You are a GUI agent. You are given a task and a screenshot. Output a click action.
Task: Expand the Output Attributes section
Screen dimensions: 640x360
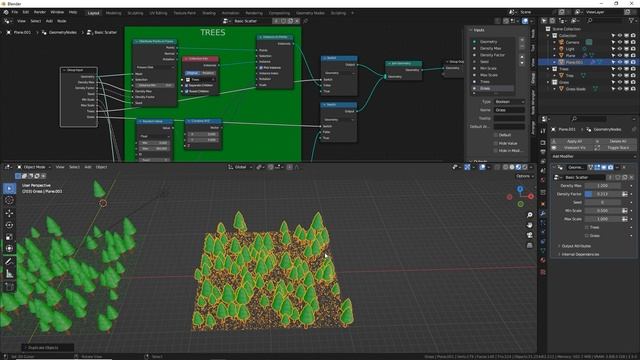(576, 246)
